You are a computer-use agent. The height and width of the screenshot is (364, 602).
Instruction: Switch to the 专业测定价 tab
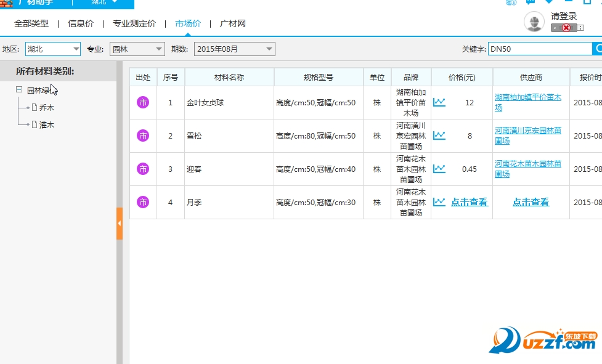(134, 23)
